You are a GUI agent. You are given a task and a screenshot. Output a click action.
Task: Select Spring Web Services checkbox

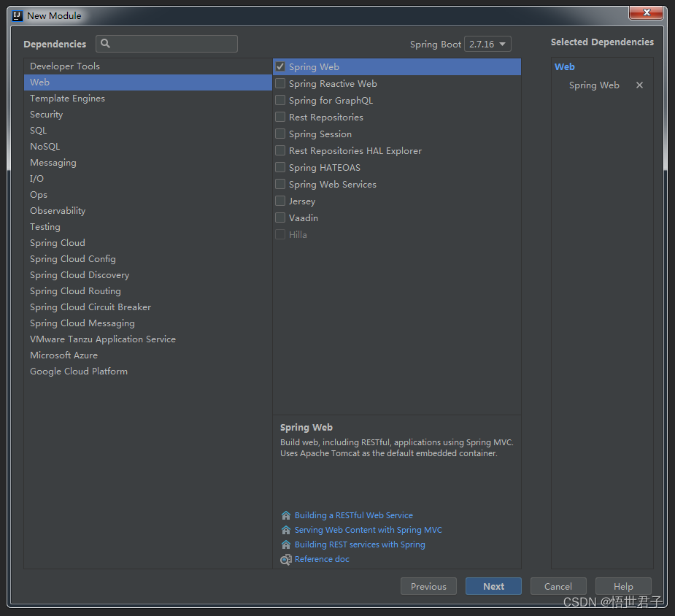point(280,184)
